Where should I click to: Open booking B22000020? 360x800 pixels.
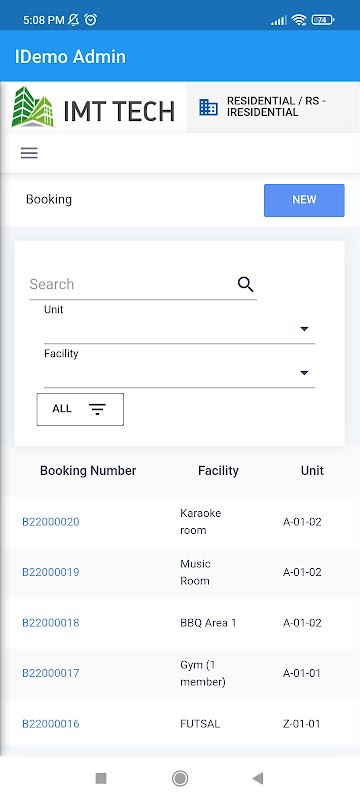point(50,522)
